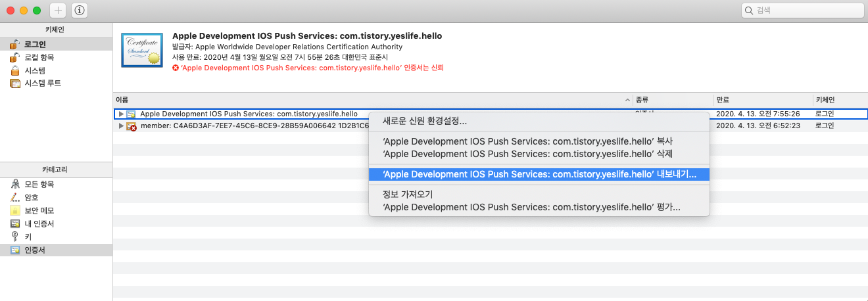Sort by the 키체인 column header
This screenshot has width=868, height=301.
pos(840,99)
